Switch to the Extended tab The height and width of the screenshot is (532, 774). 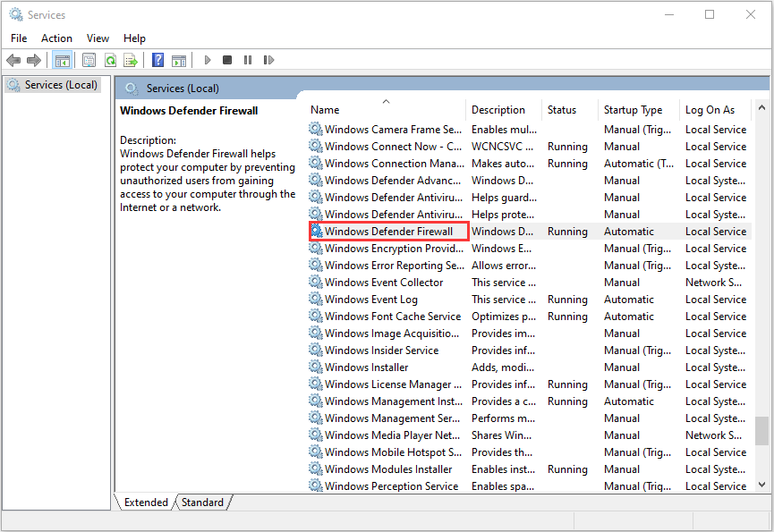(x=146, y=502)
